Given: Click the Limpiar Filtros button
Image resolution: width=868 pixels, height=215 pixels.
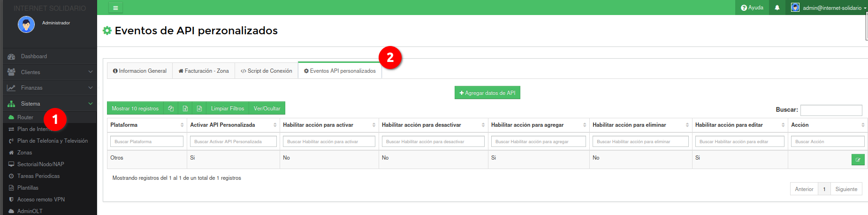Looking at the screenshot, I should click(x=228, y=108).
